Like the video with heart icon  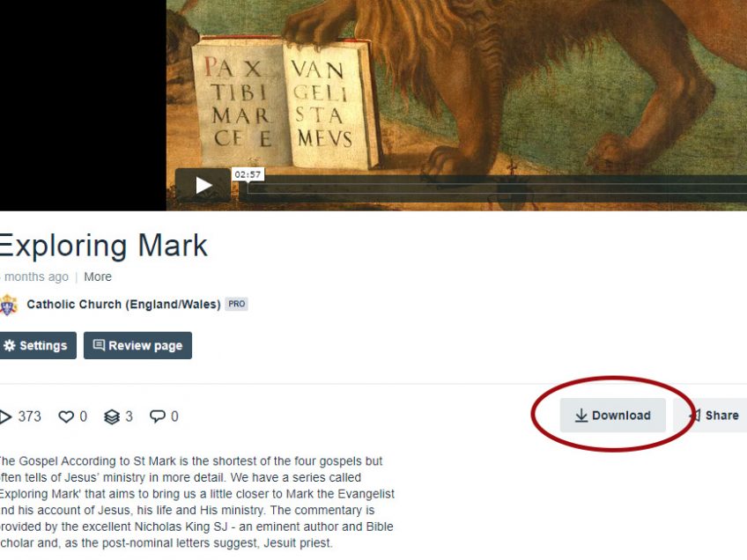click(66, 416)
